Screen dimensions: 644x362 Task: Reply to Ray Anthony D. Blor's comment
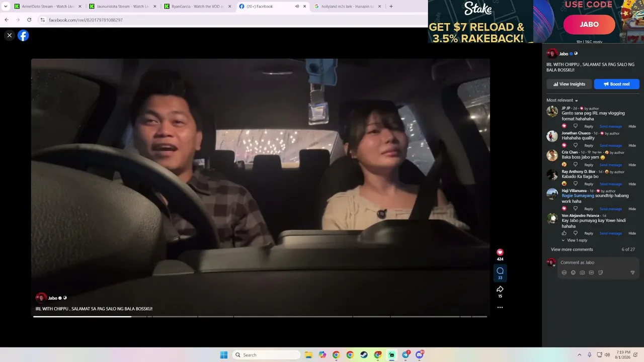click(588, 184)
